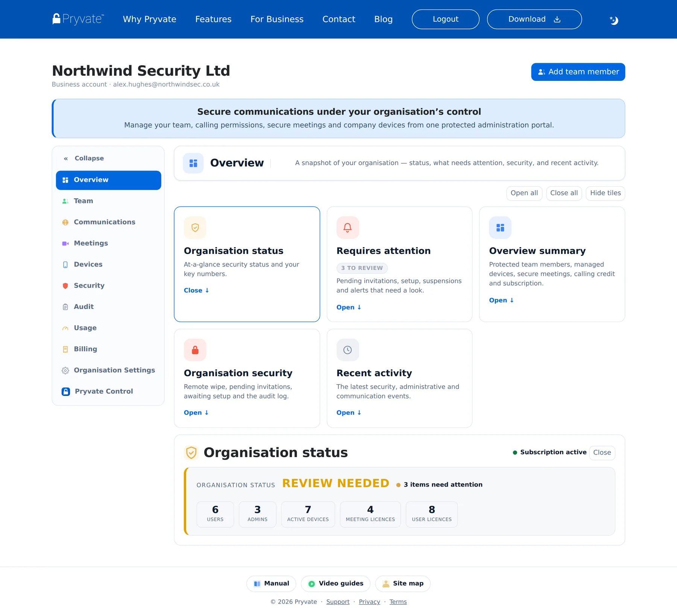The image size is (677, 616).
Task: Click the Manual book icon
Action: click(257, 584)
